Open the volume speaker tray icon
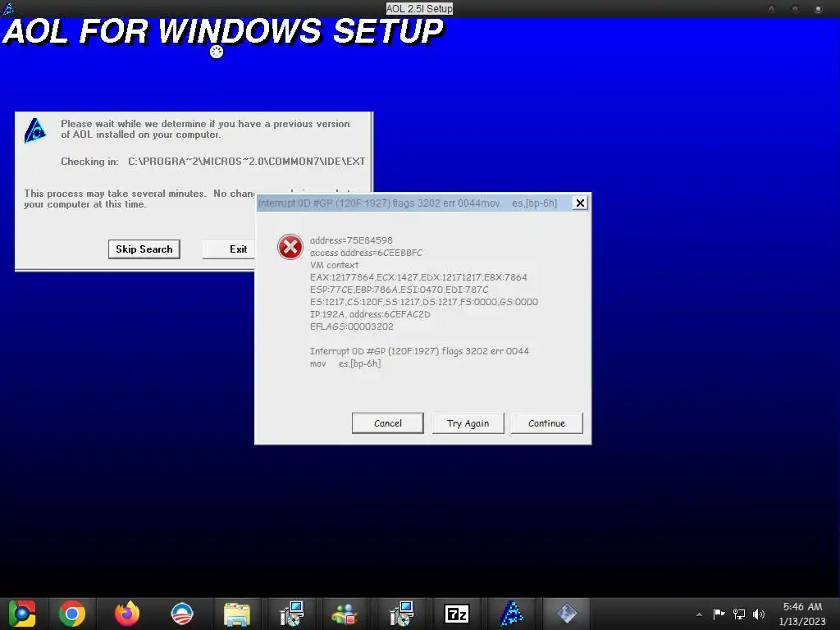 759,614
